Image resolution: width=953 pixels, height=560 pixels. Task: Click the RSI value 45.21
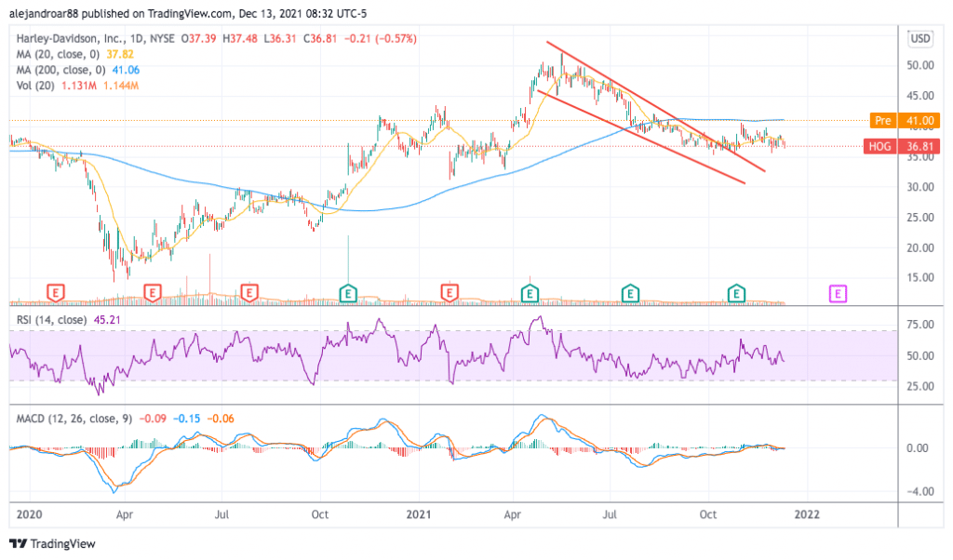pyautogui.click(x=107, y=319)
